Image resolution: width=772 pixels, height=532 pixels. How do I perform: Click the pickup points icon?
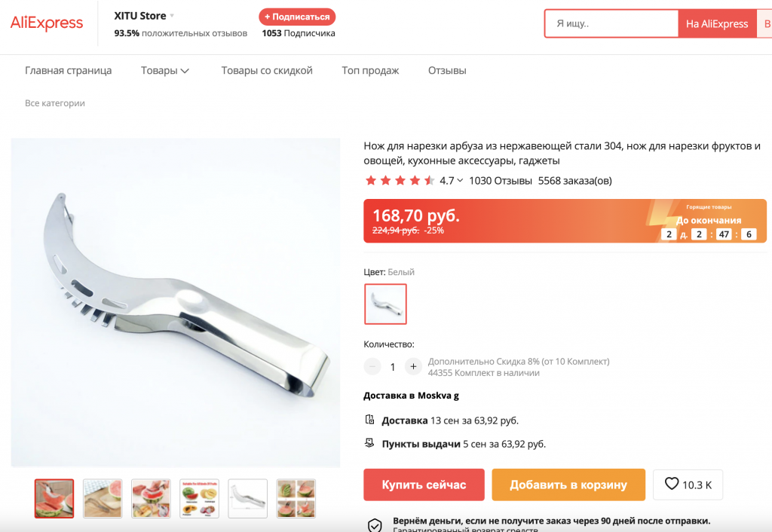[369, 443]
